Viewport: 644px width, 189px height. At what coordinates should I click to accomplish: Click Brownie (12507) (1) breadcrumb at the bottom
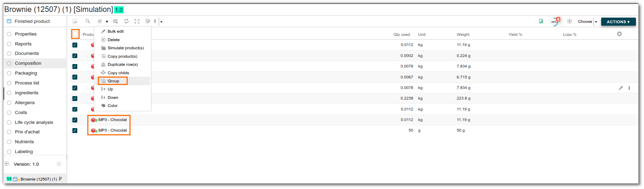pos(39,179)
